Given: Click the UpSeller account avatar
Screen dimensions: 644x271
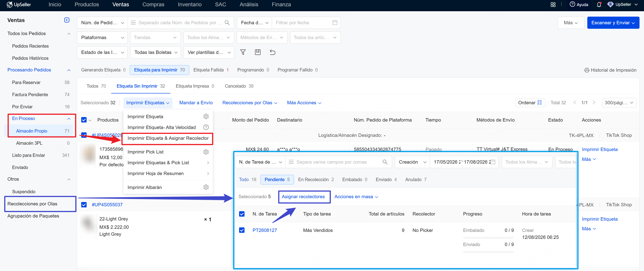Looking at the screenshot, I should tap(610, 4).
